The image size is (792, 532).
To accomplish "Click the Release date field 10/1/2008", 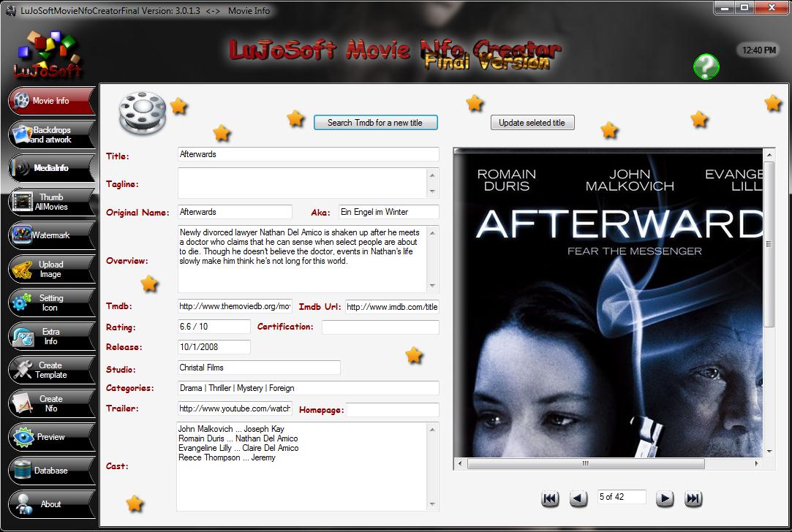I will (x=214, y=347).
